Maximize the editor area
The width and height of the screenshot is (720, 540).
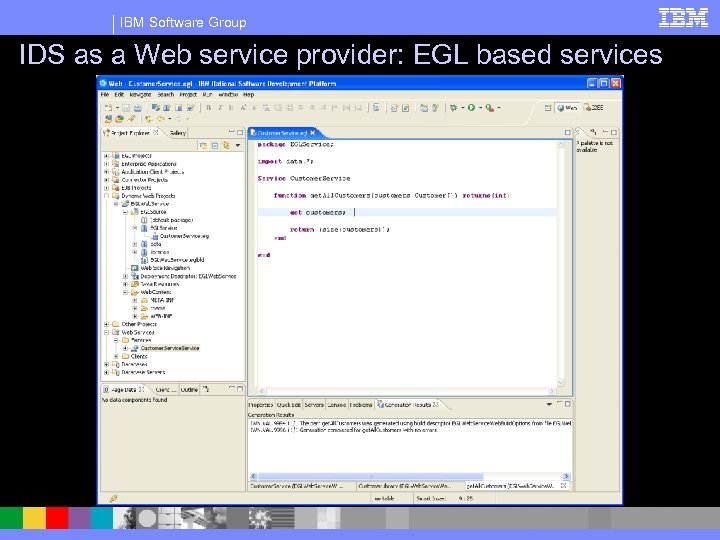click(568, 132)
